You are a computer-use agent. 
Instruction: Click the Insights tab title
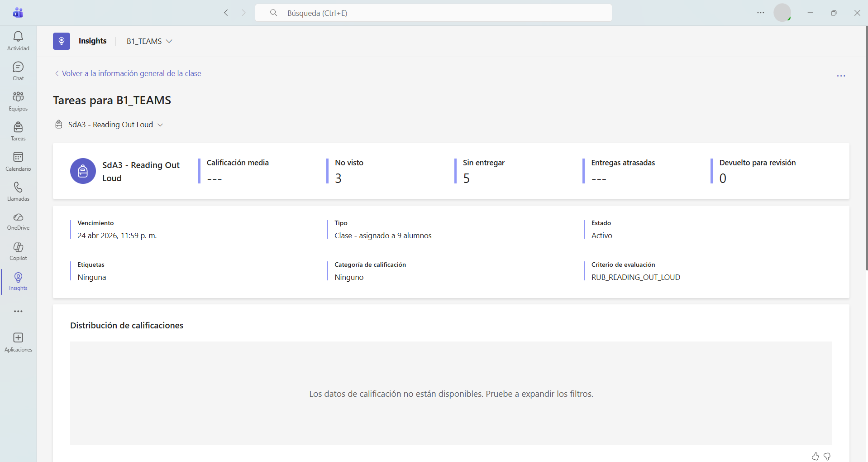click(x=92, y=41)
